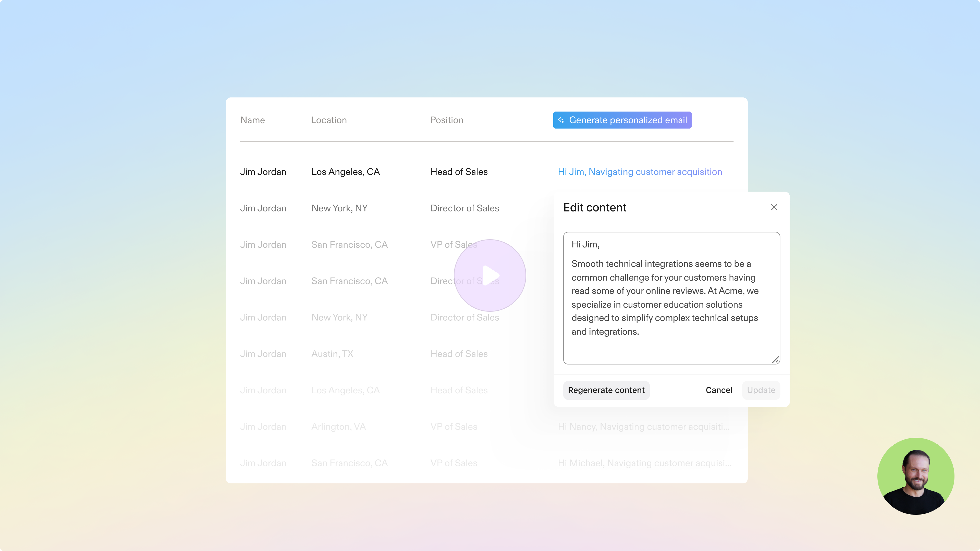Click 'VP of Sales' in the Arlington row
The image size is (980, 551).
tap(454, 427)
